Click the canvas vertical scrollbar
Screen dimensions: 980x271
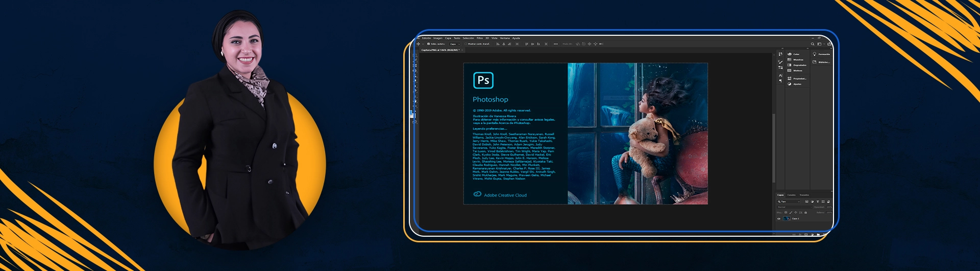point(774,148)
